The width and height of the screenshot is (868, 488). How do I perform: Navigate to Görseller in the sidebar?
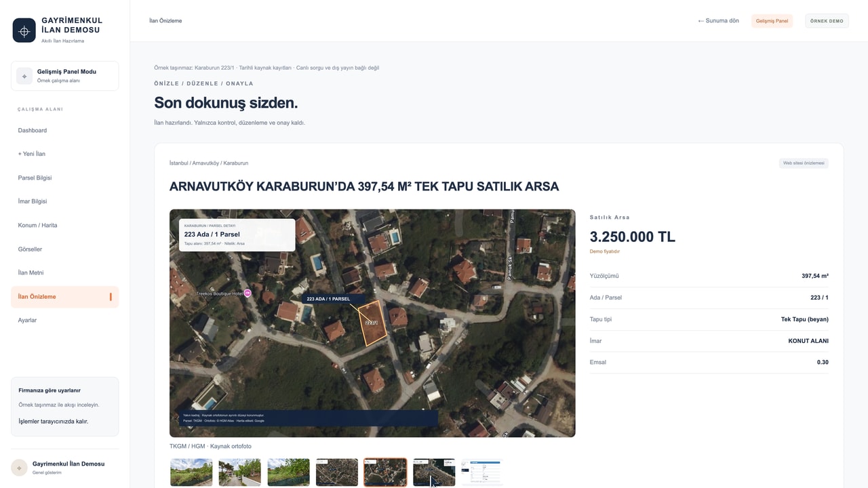pyautogui.click(x=64, y=249)
